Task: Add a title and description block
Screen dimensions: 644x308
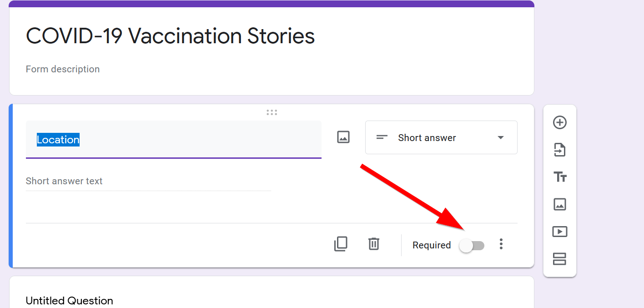Action: tap(559, 177)
